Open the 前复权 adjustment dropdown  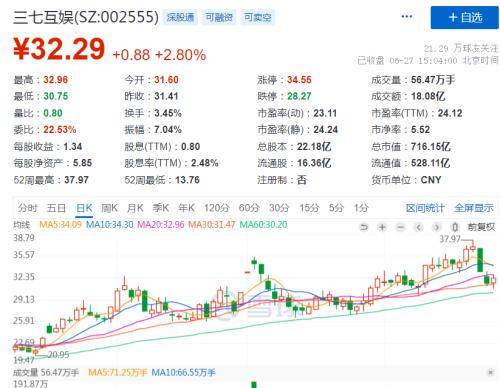[481, 227]
